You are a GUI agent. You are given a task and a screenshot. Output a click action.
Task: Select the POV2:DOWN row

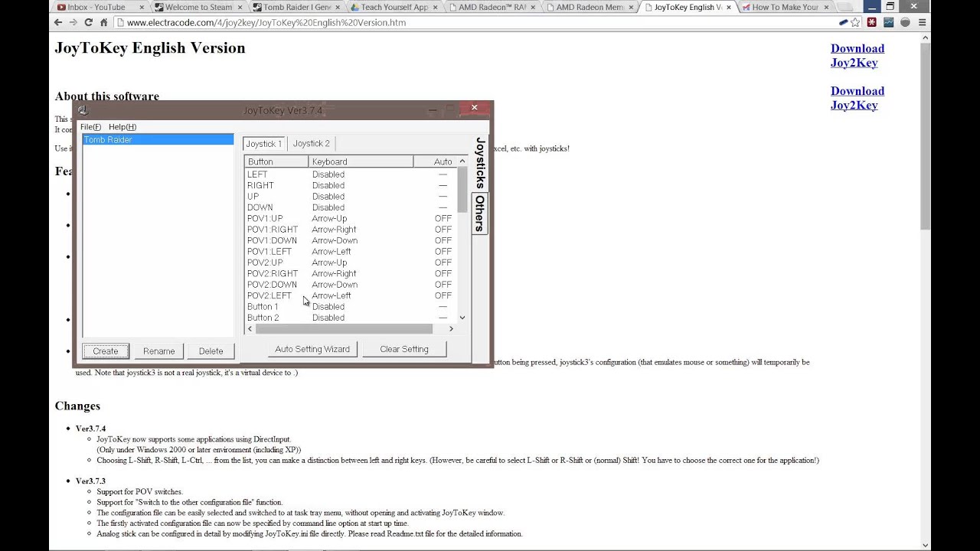[351, 285]
